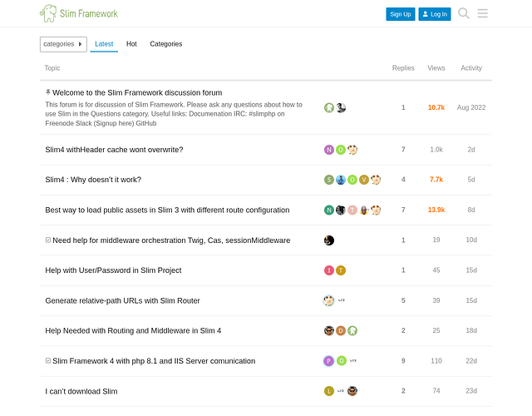The height and width of the screenshot is (416, 532).
Task: Sort by Replies column header
Action: pyautogui.click(x=403, y=68)
